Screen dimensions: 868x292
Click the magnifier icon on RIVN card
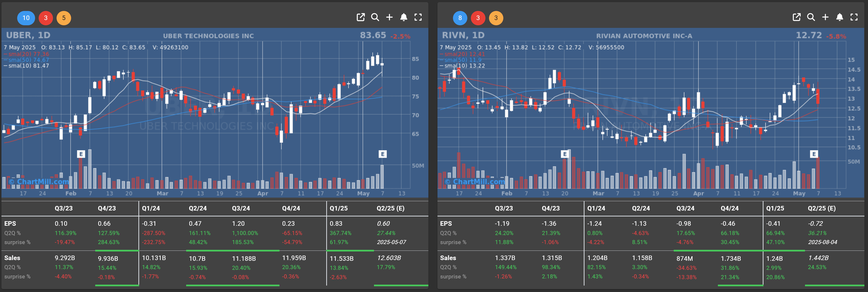[x=811, y=17]
